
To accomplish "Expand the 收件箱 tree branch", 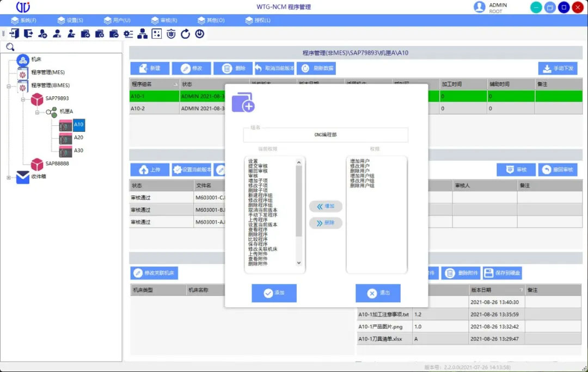I will 9,178.
